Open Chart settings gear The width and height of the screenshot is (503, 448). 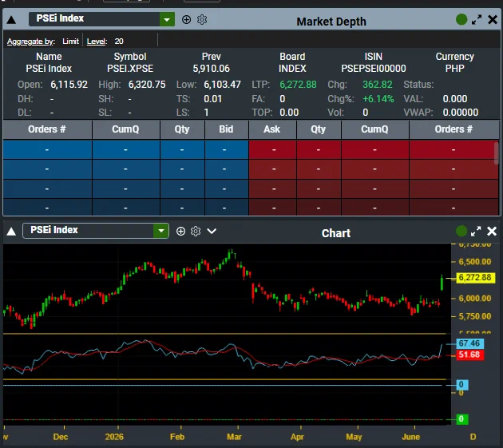tap(196, 231)
